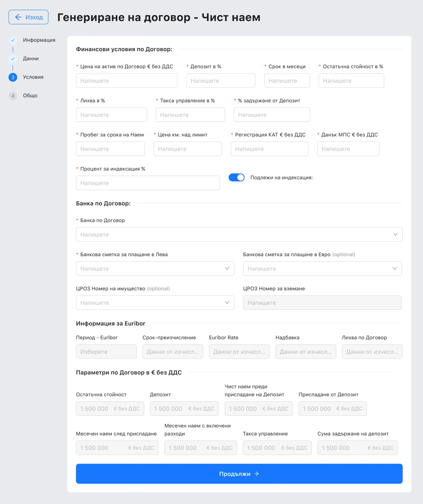Click the Срок-преизчисление field
This screenshot has width=423, height=504.
tap(173, 351)
